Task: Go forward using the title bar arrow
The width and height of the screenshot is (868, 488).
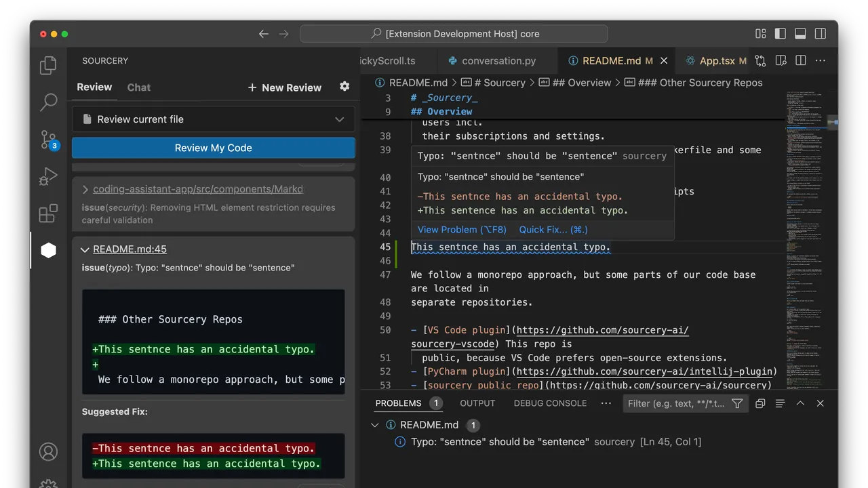Action: (x=283, y=34)
